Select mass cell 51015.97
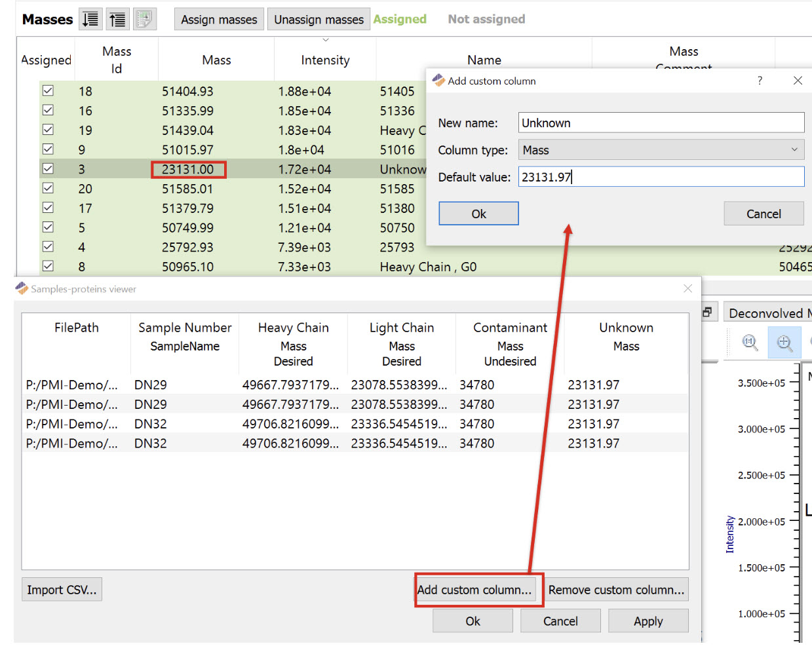This screenshot has width=812, height=650. tap(187, 149)
